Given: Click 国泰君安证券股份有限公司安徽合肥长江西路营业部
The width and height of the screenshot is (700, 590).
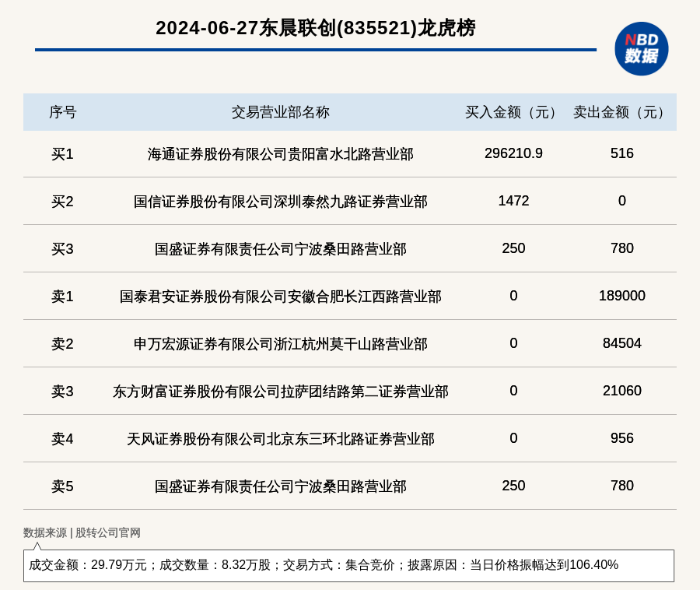Looking at the screenshot, I should [280, 296].
